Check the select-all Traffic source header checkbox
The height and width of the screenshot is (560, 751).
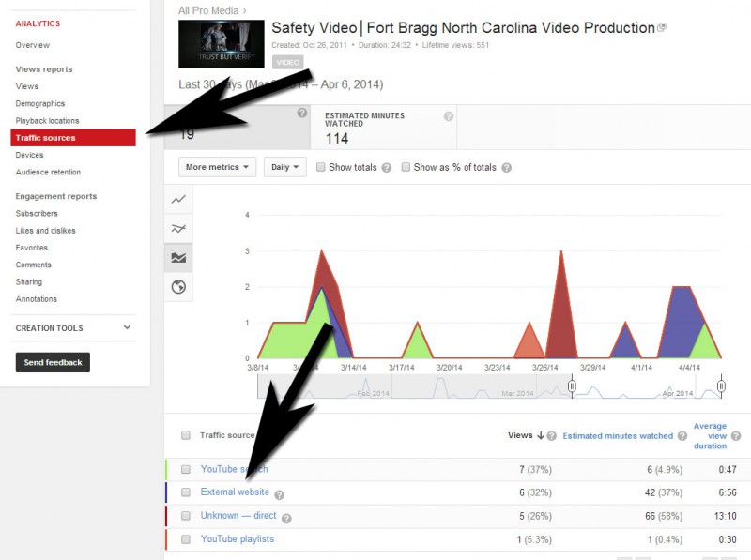point(186,435)
